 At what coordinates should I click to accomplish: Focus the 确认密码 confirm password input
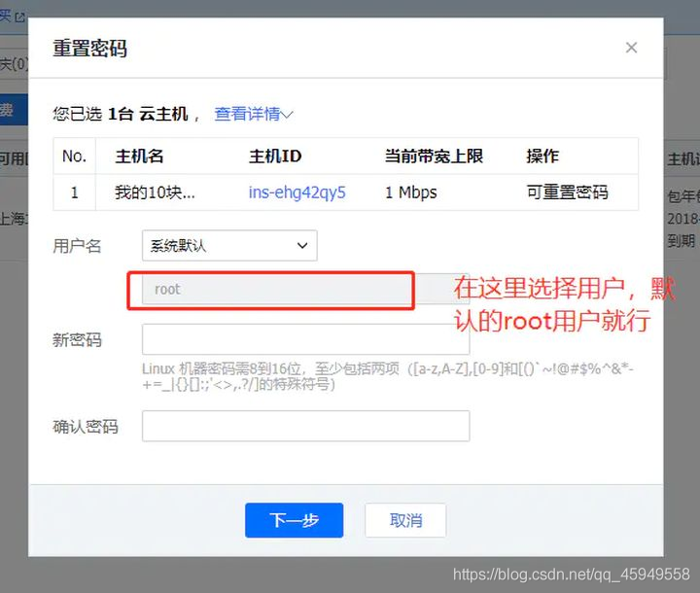tap(305, 426)
